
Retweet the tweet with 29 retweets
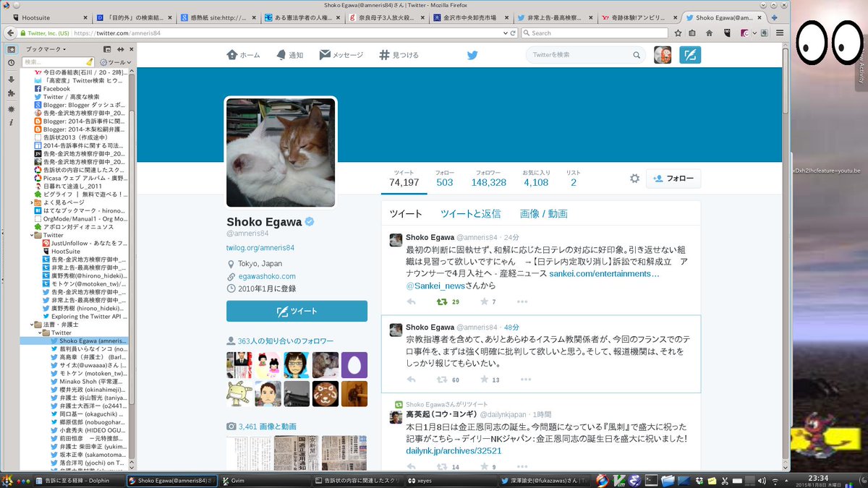pos(441,301)
